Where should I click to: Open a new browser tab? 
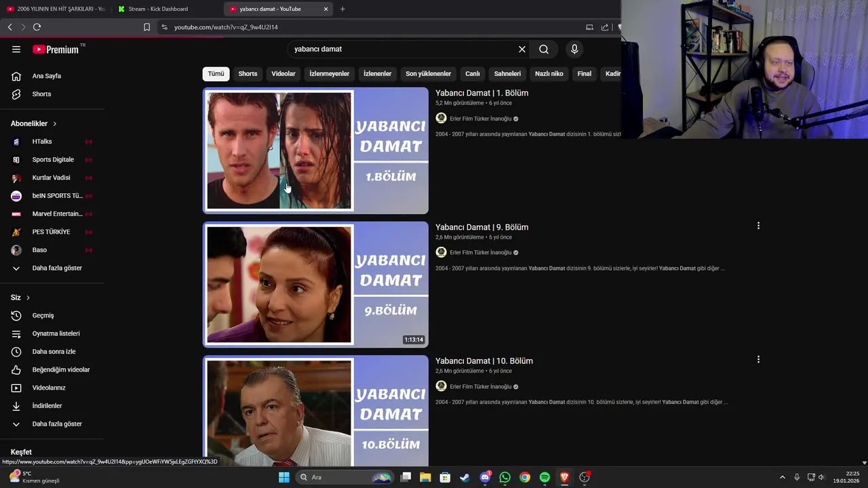[x=342, y=9]
